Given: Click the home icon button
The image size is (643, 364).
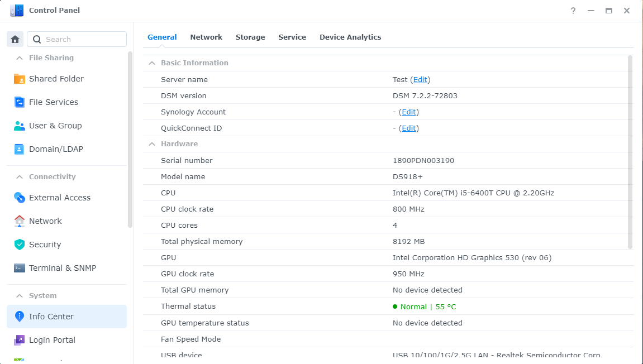Looking at the screenshot, I should (x=15, y=39).
